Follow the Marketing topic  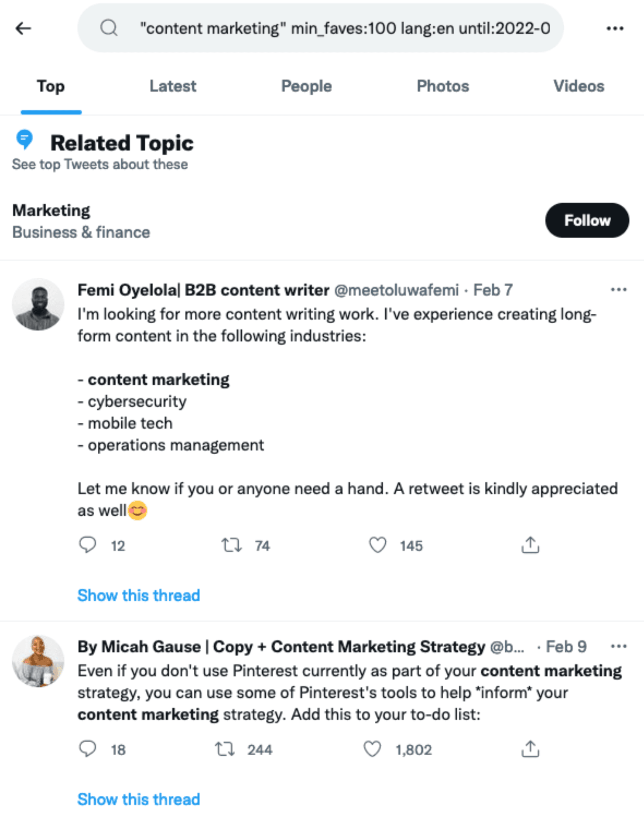point(587,220)
